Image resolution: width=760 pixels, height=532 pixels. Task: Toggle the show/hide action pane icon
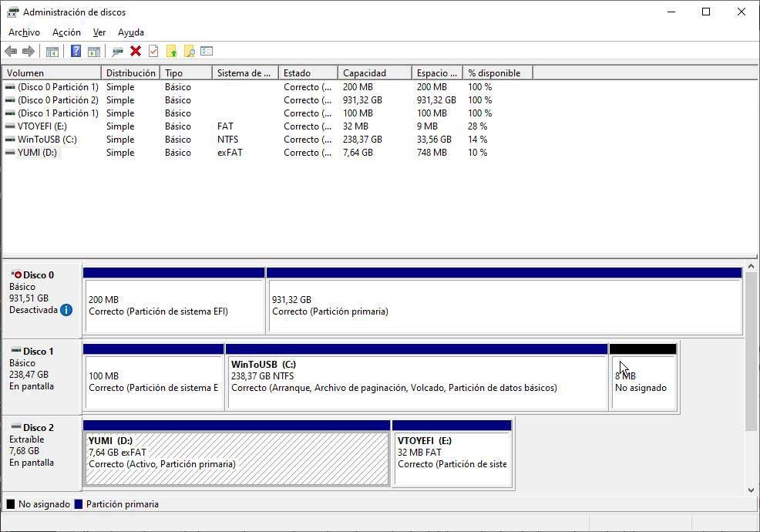[94, 51]
